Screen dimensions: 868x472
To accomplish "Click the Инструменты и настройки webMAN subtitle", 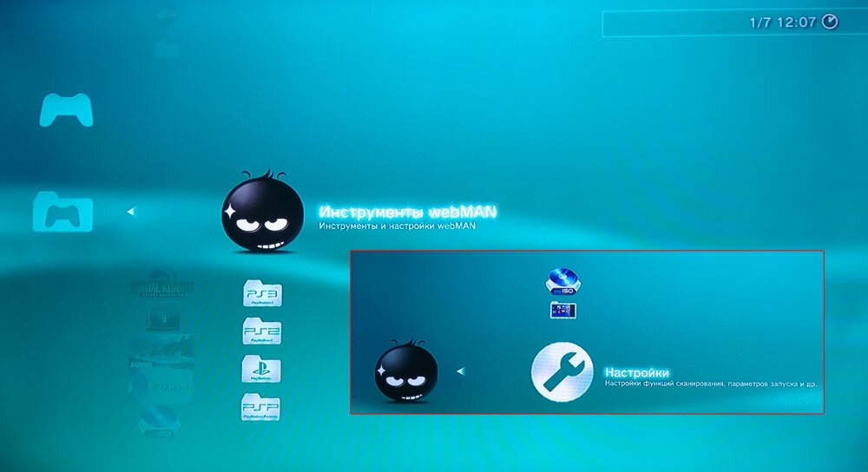I will (397, 226).
